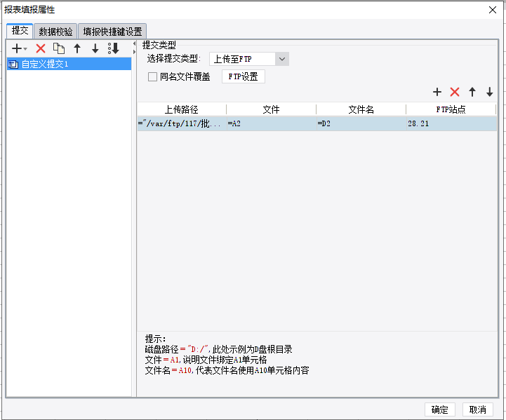Viewport: 506px width, 420px height.
Task: Remove FTP upload row with red X icon
Action: tap(455, 92)
